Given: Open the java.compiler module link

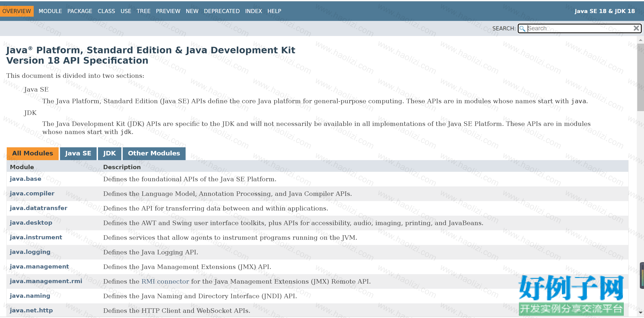Looking at the screenshot, I should click(x=32, y=193).
